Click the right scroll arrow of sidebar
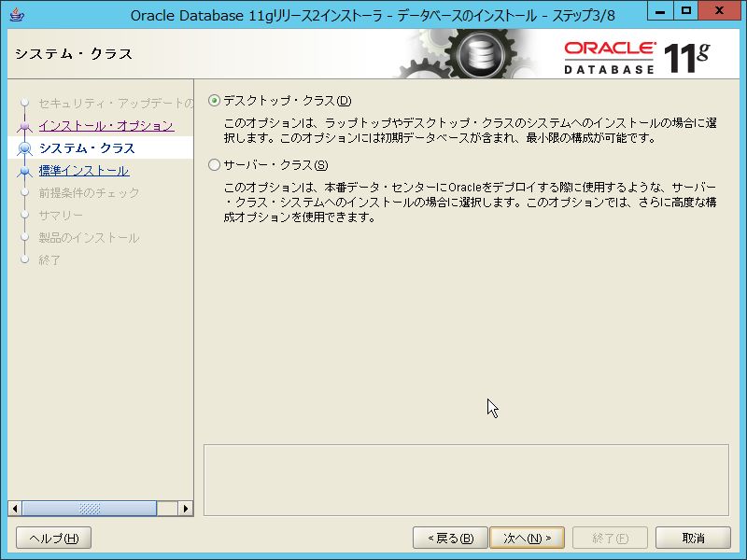The width and height of the screenshot is (747, 560). pyautogui.click(x=185, y=509)
